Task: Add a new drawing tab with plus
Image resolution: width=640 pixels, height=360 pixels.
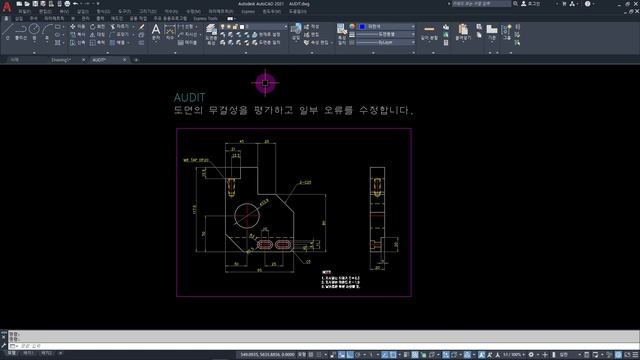Action: [136, 60]
